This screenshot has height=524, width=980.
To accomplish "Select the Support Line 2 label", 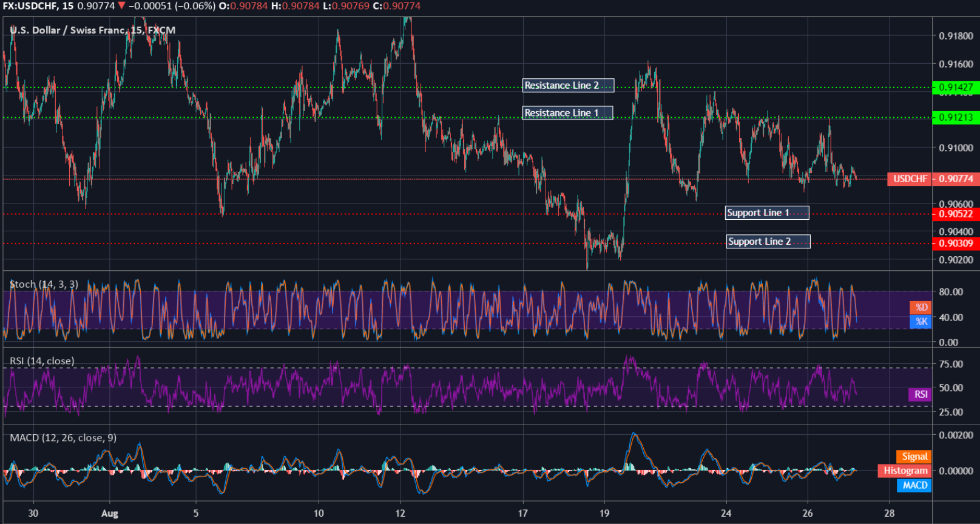I will (x=768, y=242).
